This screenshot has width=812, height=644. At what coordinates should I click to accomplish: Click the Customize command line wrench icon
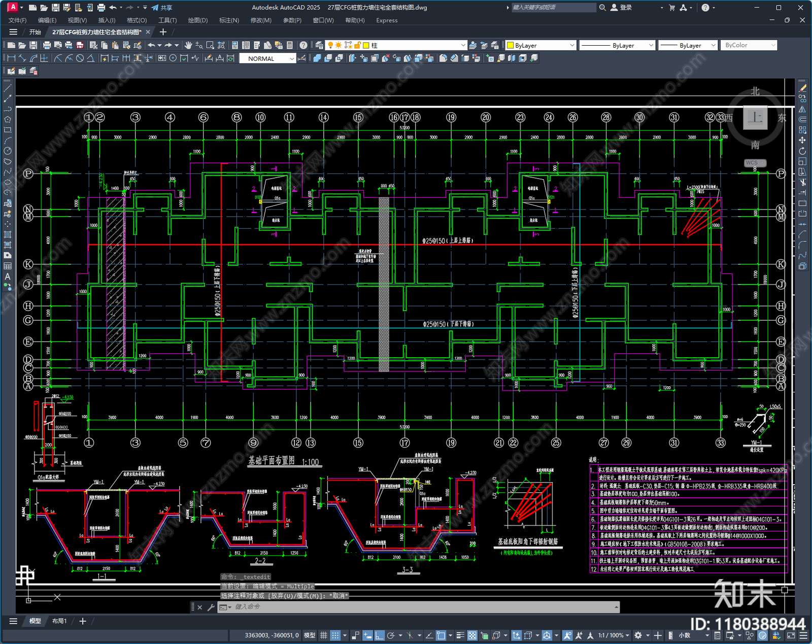[x=211, y=607]
